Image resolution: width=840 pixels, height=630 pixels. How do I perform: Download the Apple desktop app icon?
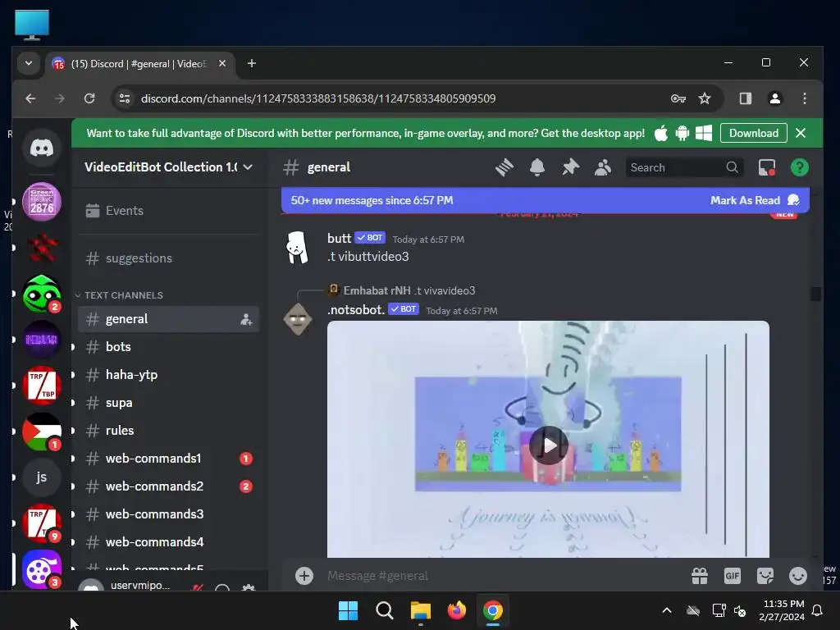coord(661,134)
